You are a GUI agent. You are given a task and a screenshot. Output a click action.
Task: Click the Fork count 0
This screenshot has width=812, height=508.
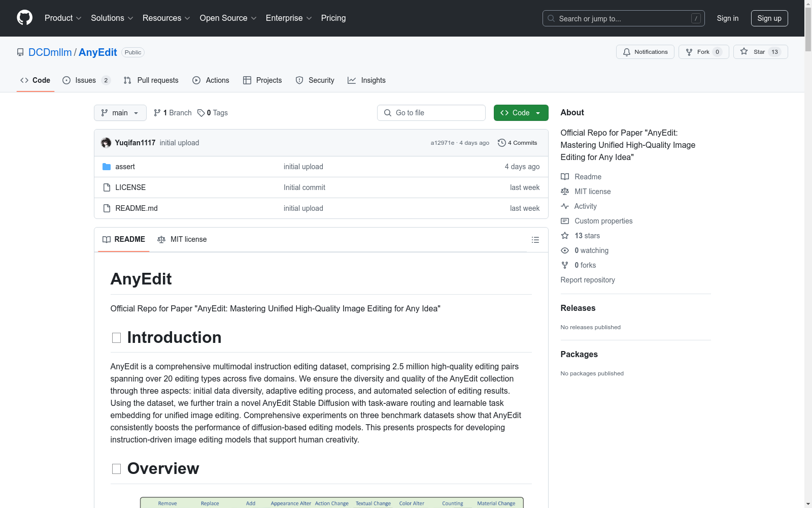pyautogui.click(x=717, y=52)
